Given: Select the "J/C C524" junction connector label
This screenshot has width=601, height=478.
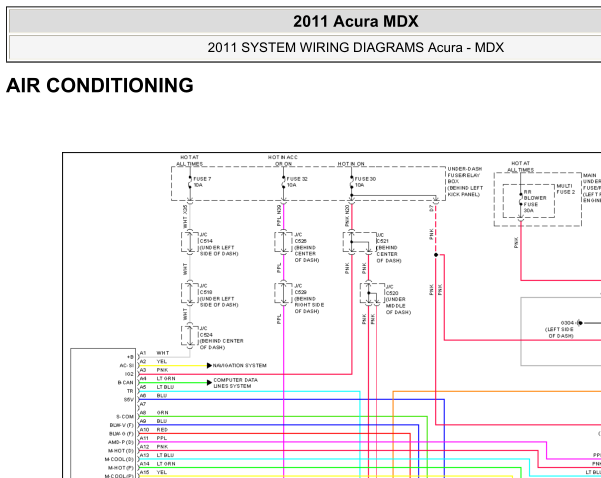Looking at the screenshot, I should [222, 338].
